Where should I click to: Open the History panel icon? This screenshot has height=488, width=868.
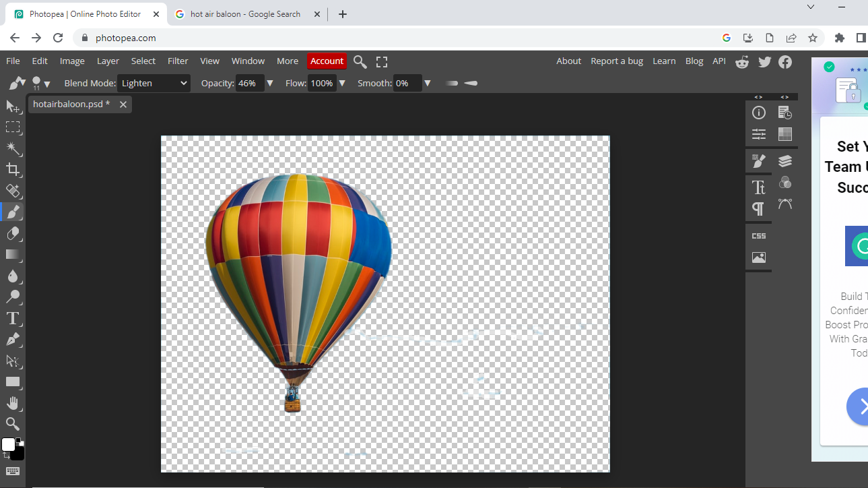(x=784, y=113)
